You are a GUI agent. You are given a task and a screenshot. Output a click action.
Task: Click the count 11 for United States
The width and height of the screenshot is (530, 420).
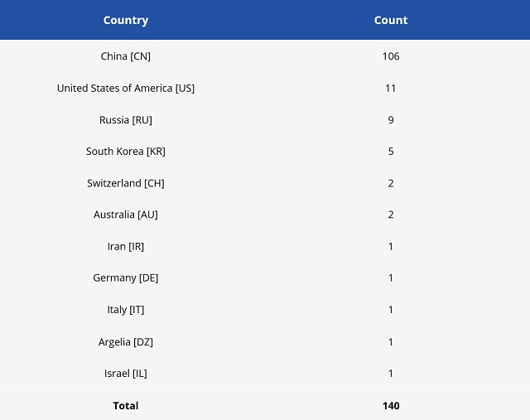click(391, 88)
